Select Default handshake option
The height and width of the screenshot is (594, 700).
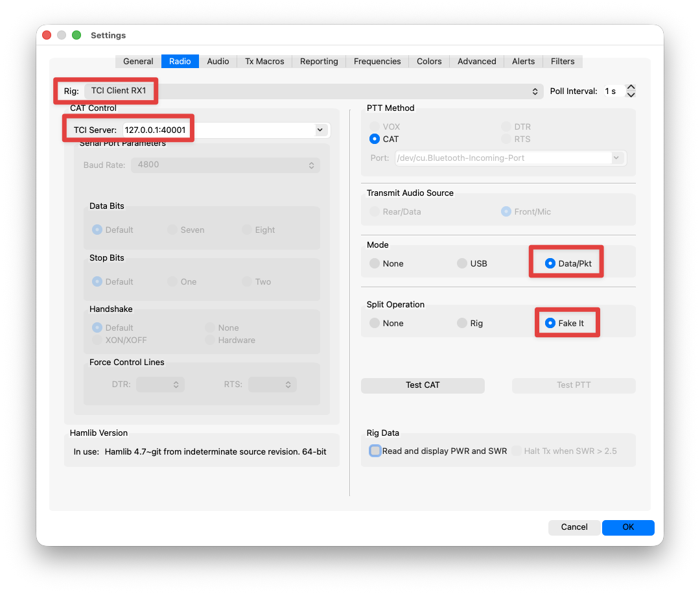[x=113, y=327]
